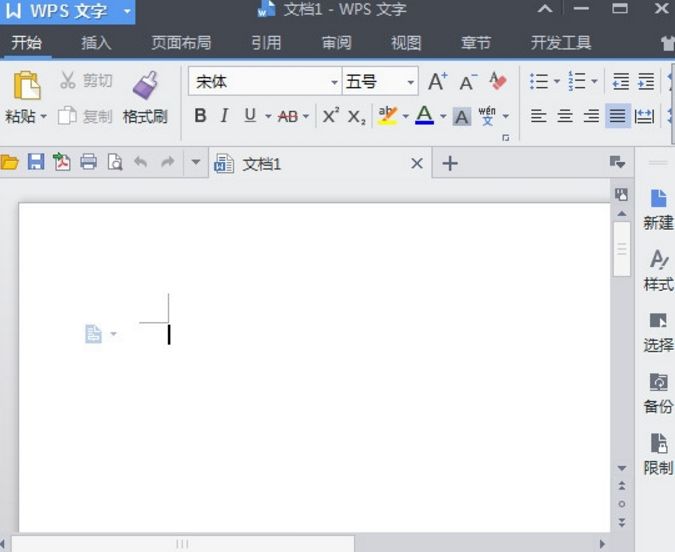The height and width of the screenshot is (552, 675).
Task: Insert a bulleted list
Action: point(539,81)
